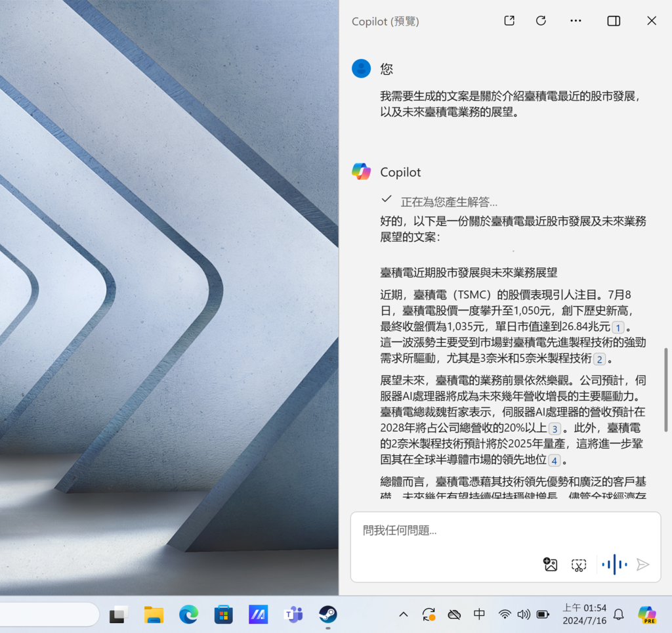Switch the 中 input method indicator
Screen dimensions: 672x633
(x=479, y=614)
